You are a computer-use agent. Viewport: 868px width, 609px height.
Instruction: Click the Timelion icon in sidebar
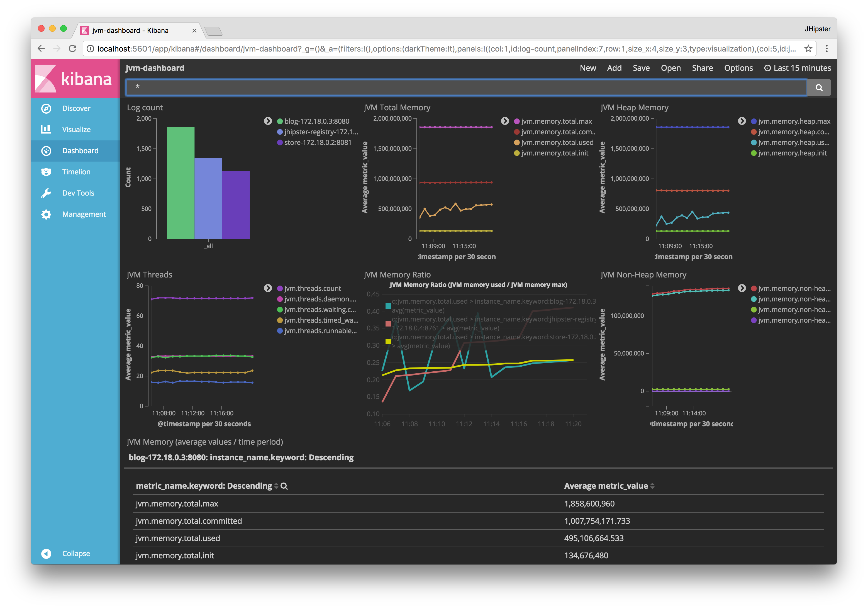[x=47, y=172]
